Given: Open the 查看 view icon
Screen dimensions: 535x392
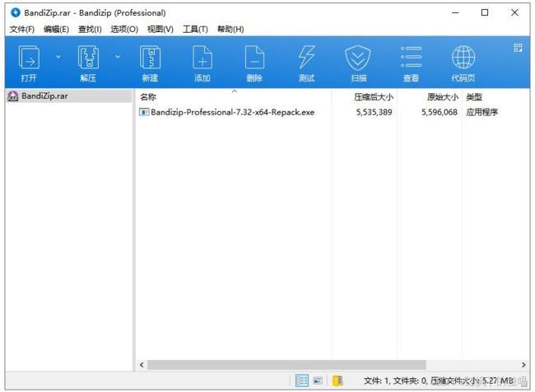Looking at the screenshot, I should coord(411,63).
